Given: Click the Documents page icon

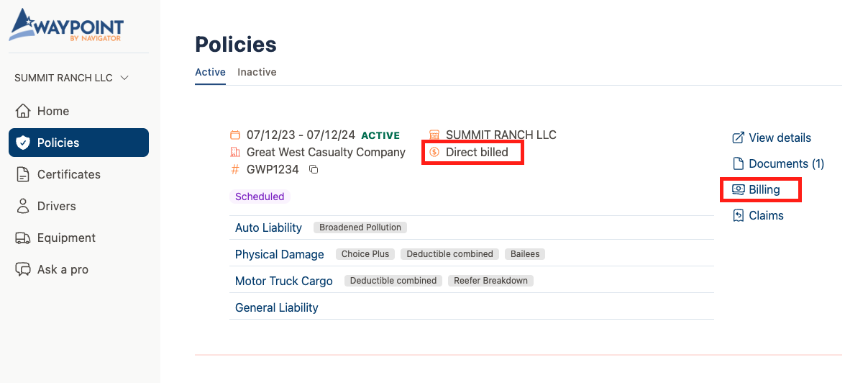Looking at the screenshot, I should 738,163.
